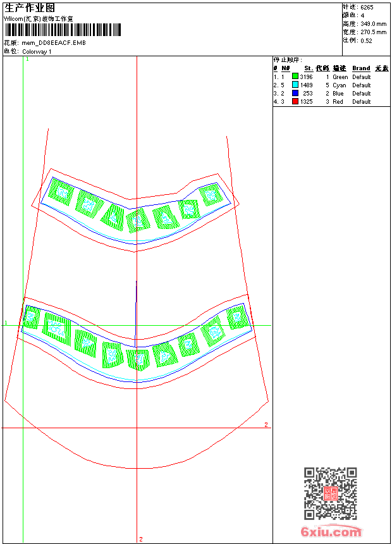This screenshot has width=392, height=544.
Task: Select stitch count 1489 in Cyan row
Action: pyautogui.click(x=306, y=85)
